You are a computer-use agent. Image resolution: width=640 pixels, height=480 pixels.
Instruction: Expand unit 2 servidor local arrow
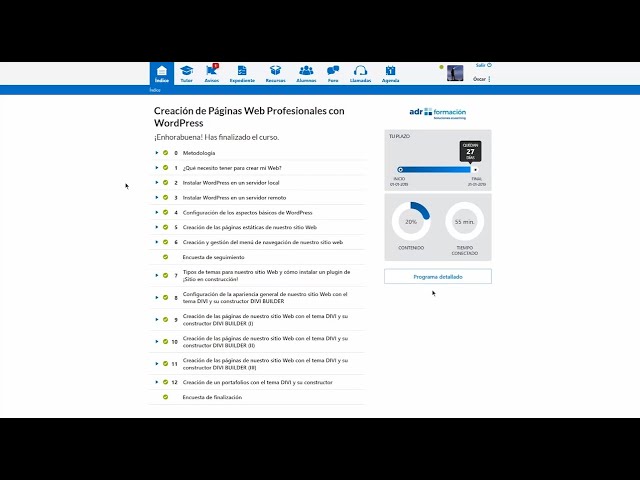(157, 182)
